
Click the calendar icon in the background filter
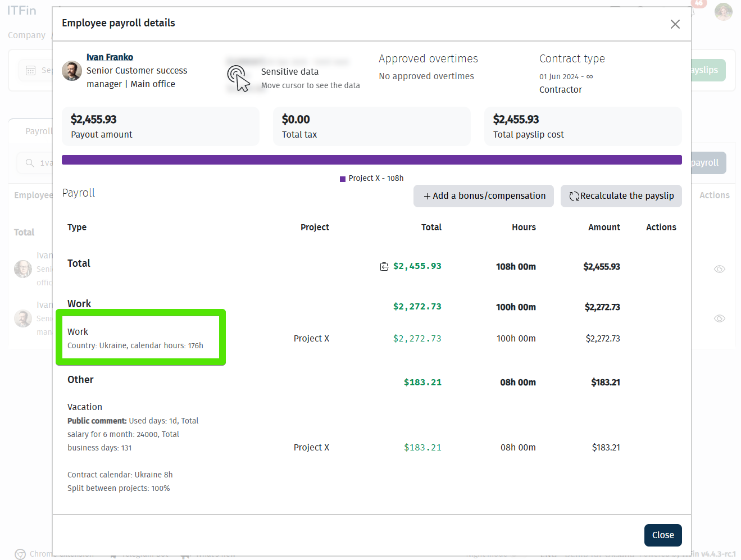click(31, 70)
